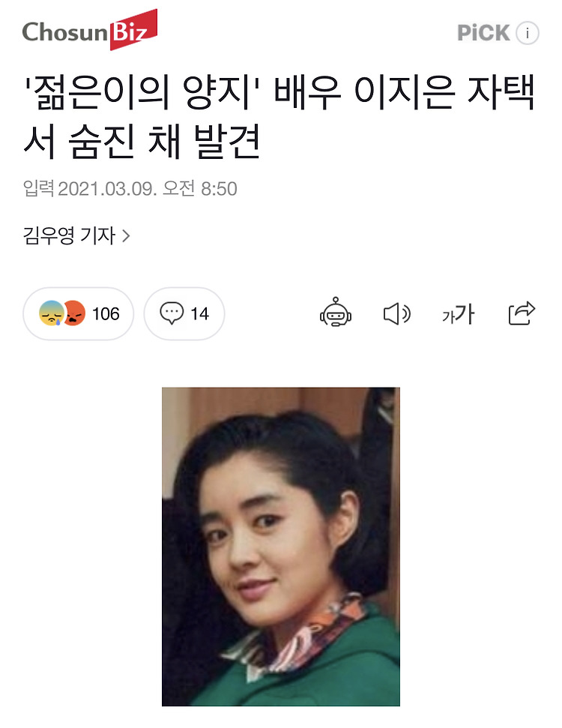Click the sad crying emoji reaction

[x=52, y=313]
